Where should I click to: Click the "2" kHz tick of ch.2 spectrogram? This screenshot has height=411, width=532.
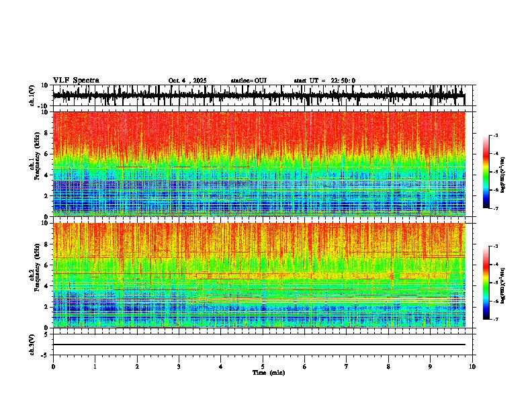(47, 307)
